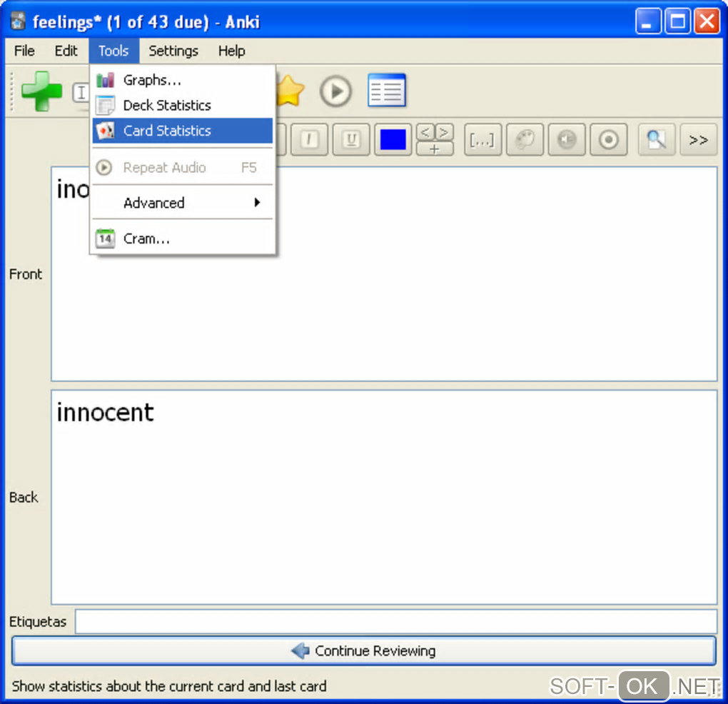Image resolution: width=728 pixels, height=704 pixels.
Task: Open the Help menu
Action: coord(232,51)
